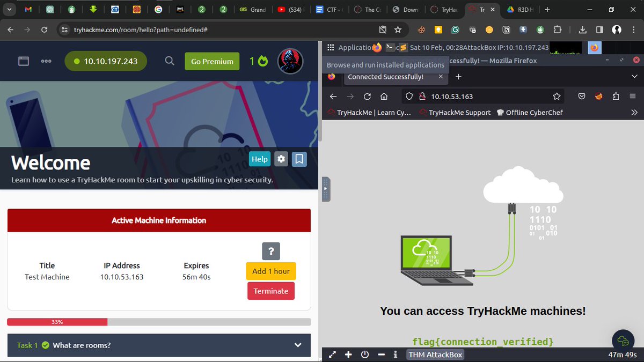Reload page in Firefox
The height and width of the screenshot is (362, 644).
367,97
